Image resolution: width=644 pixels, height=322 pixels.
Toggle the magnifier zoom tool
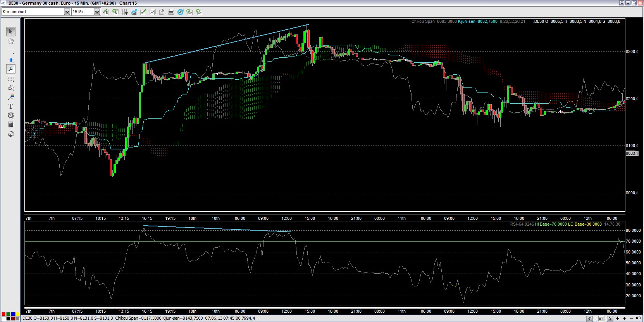pyautogui.click(x=11, y=69)
